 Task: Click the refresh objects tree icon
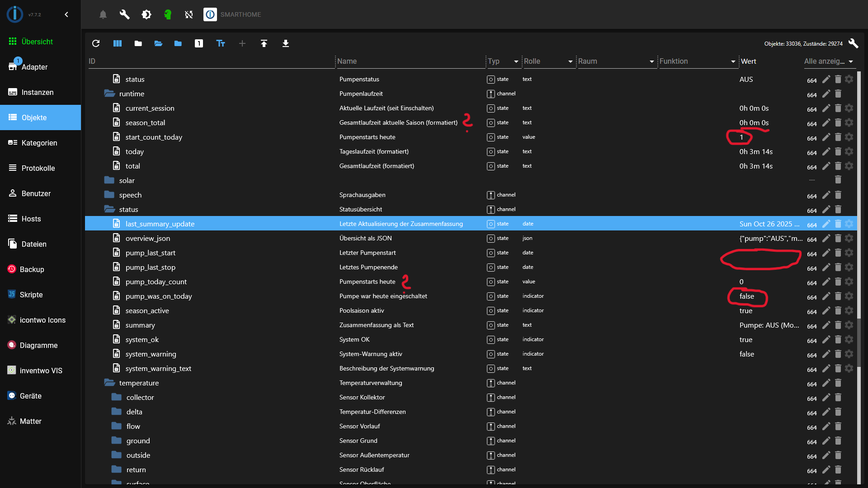96,43
